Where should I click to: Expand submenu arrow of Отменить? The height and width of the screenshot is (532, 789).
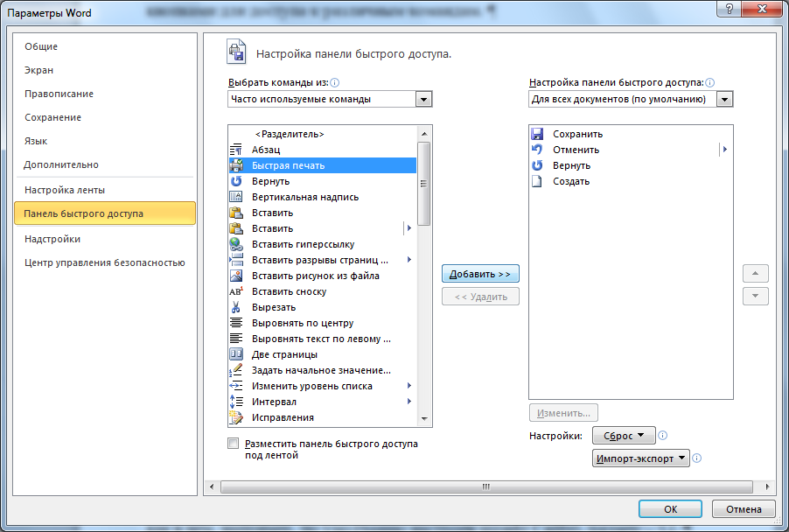[725, 150]
